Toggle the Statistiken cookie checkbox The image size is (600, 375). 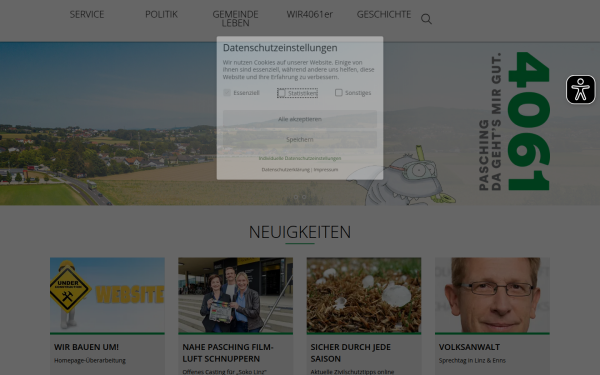[x=282, y=93]
